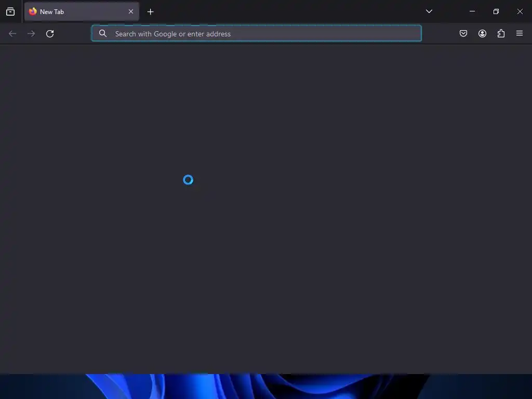Reload the current page
This screenshot has height=399, width=532.
50,34
